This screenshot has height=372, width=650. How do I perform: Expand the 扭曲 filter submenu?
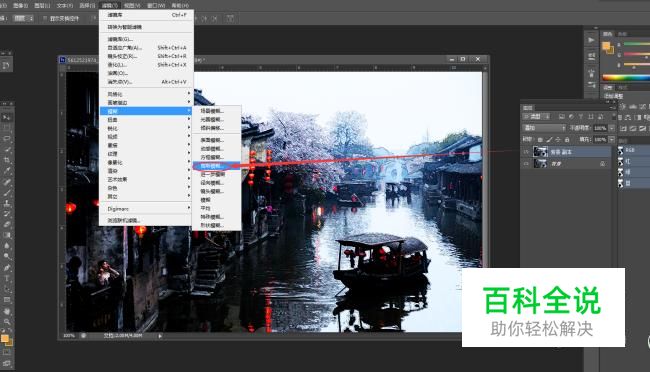(146, 119)
